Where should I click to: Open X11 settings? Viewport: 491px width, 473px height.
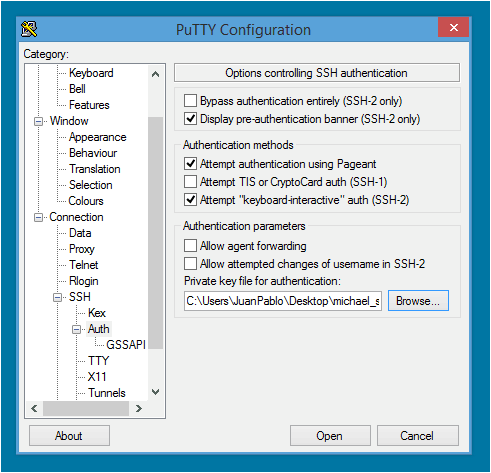97,377
